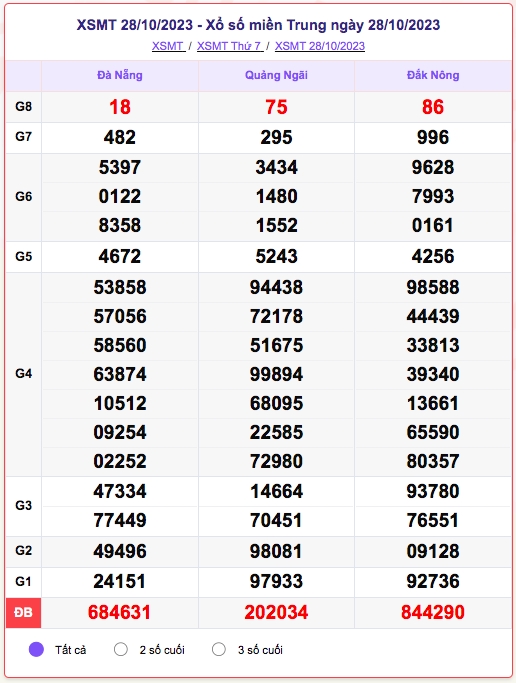Click the G6 number 0161

[x=433, y=226]
